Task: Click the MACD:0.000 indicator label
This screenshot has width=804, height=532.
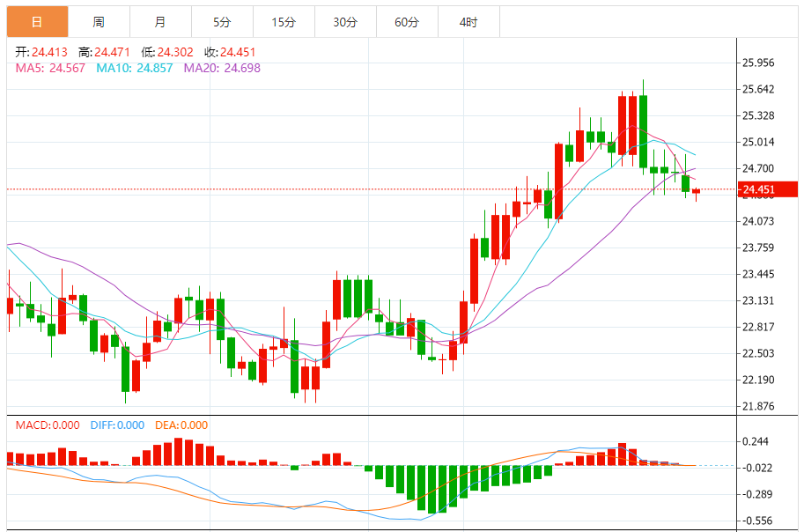Action: point(48,425)
